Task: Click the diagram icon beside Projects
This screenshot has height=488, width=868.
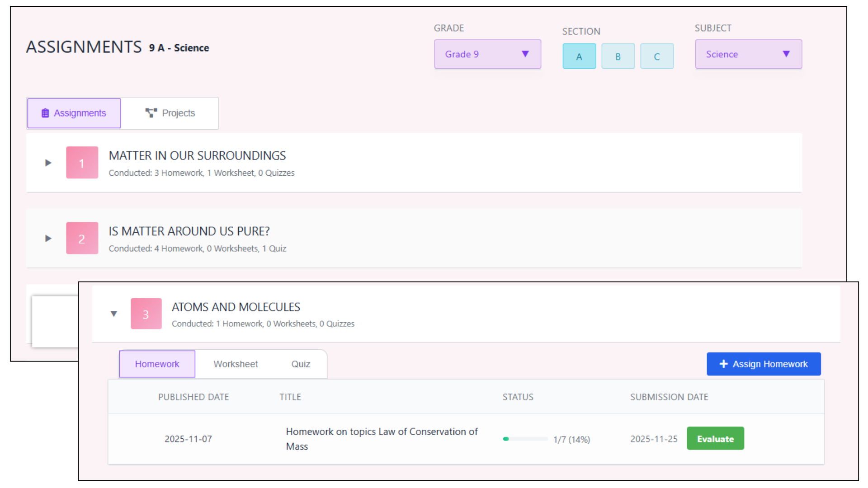Action: 151,113
